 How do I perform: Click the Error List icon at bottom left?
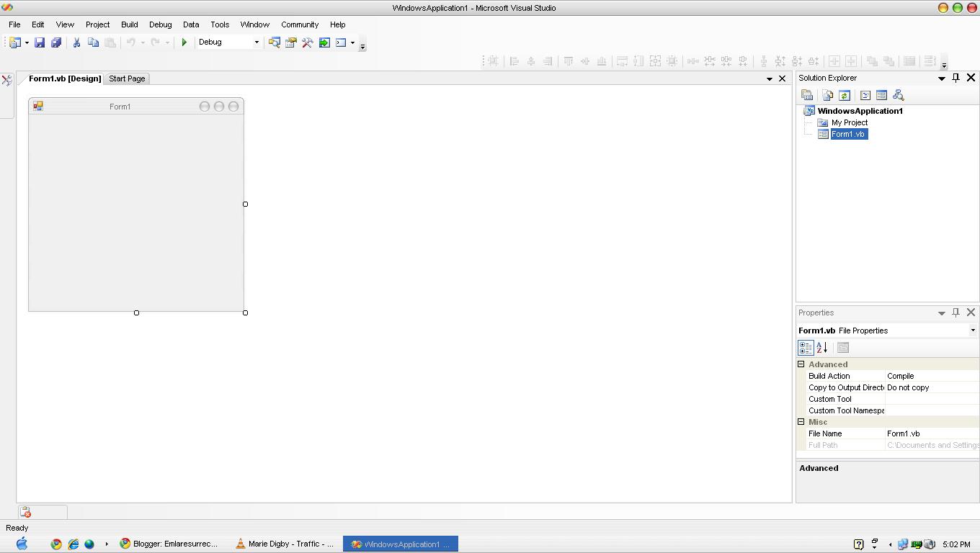25,512
